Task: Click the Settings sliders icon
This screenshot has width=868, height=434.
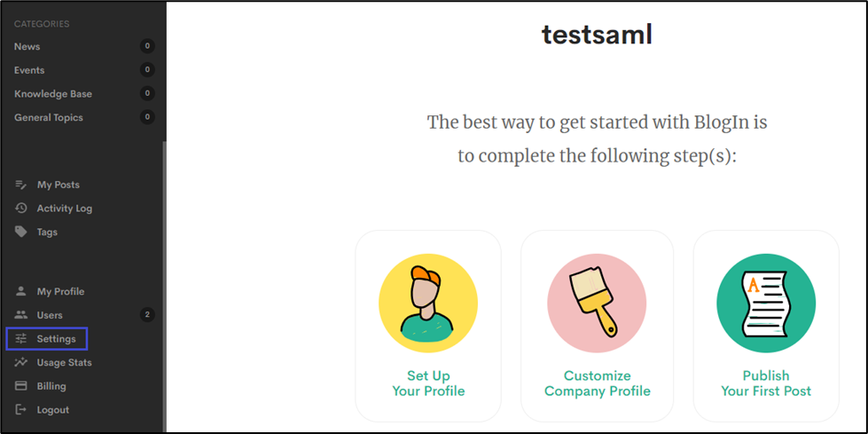Action: click(21, 339)
